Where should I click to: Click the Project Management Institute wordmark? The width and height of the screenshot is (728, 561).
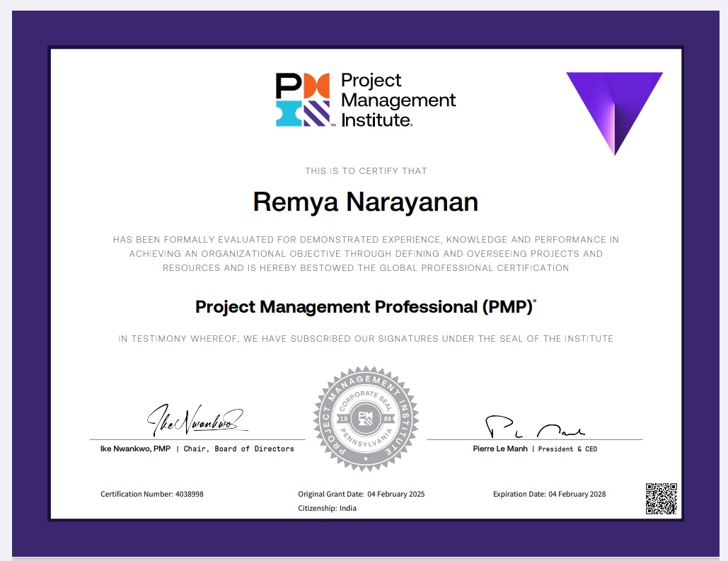(398, 100)
